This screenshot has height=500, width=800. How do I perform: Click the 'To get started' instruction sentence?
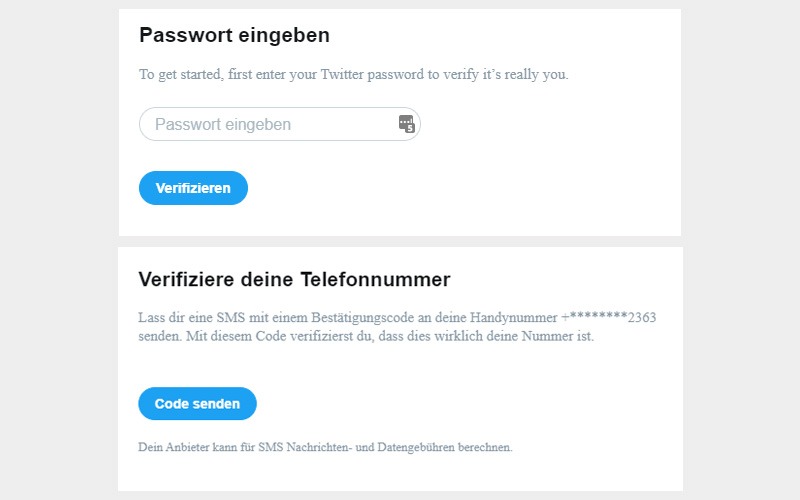pyautogui.click(x=354, y=74)
